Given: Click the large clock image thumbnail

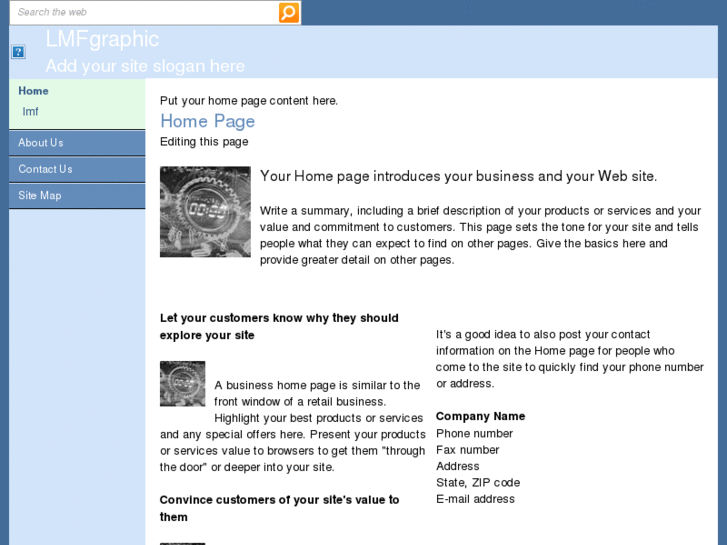Looking at the screenshot, I should 205,212.
